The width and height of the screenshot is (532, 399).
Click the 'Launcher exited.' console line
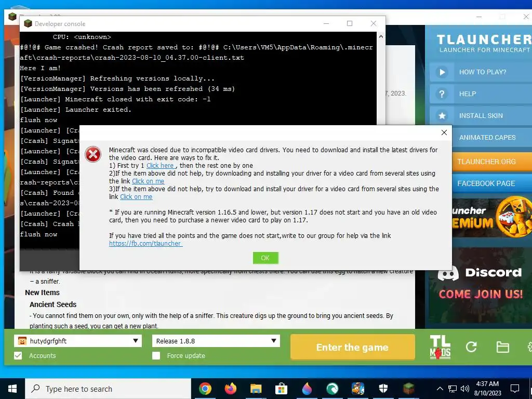click(x=75, y=110)
